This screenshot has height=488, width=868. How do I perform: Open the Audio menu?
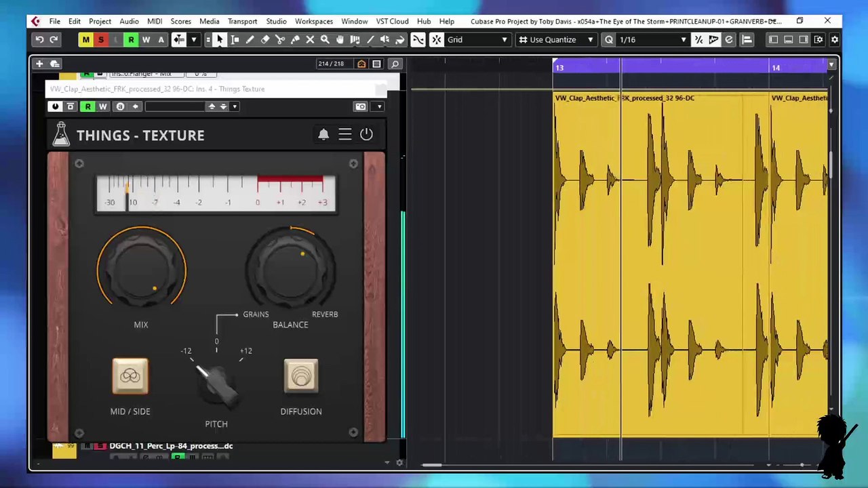(129, 21)
